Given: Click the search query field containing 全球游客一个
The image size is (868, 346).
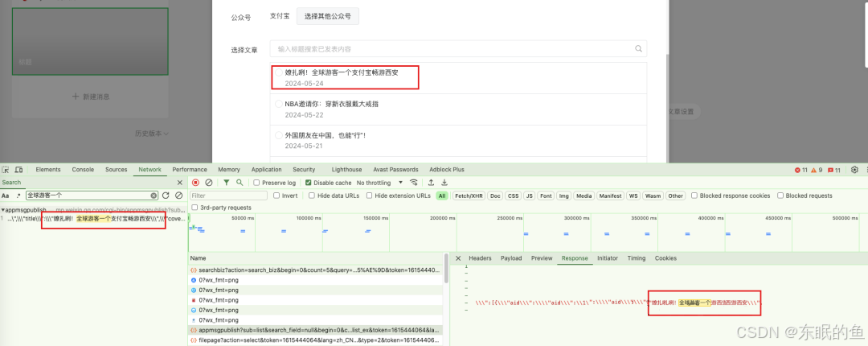Looking at the screenshot, I should pos(92,196).
